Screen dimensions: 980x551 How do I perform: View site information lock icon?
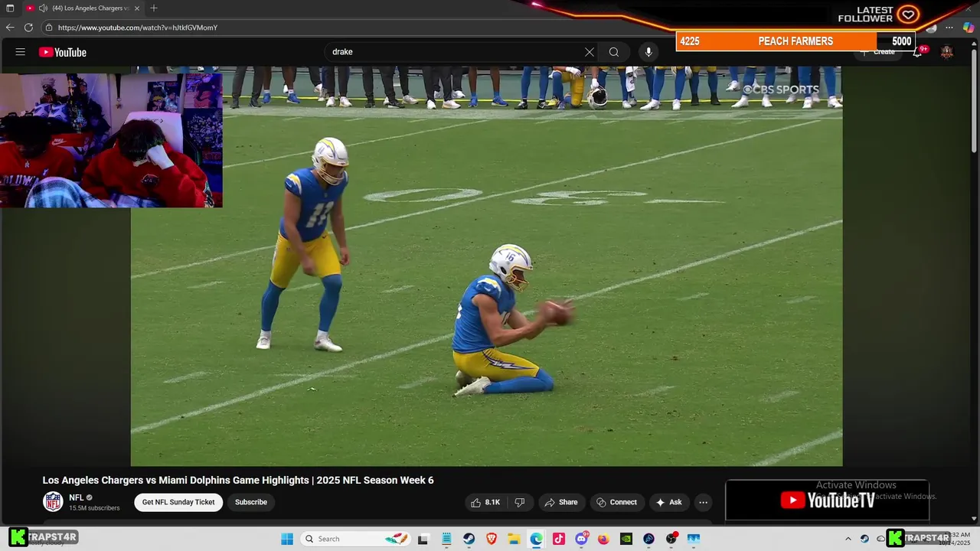49,28
